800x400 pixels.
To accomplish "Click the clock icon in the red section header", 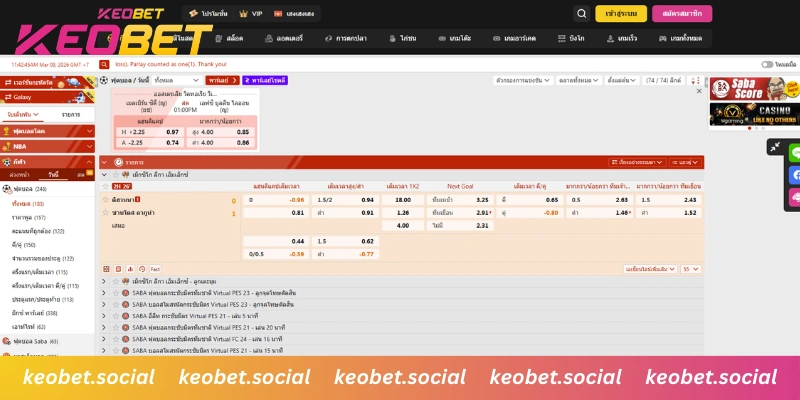I will (118, 161).
